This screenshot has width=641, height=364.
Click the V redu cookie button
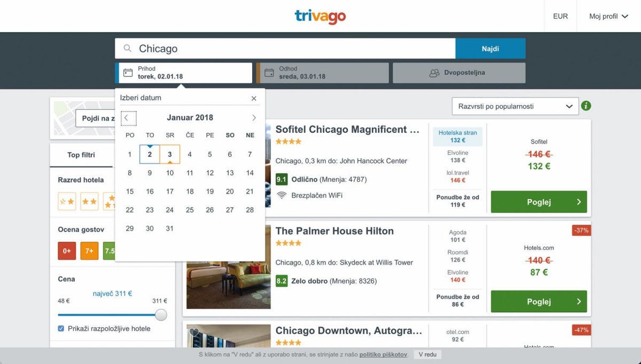tap(427, 354)
